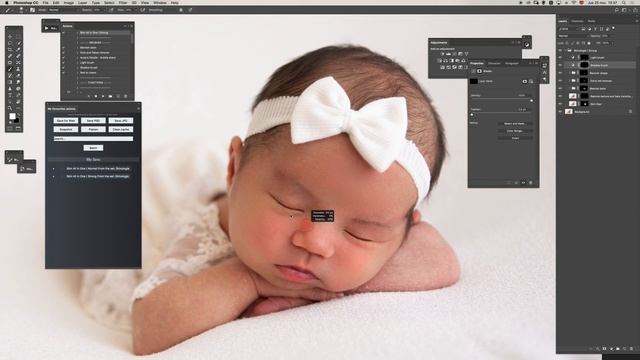Open the layer filter kind dropdown
The image size is (640, 360).
(569, 29)
